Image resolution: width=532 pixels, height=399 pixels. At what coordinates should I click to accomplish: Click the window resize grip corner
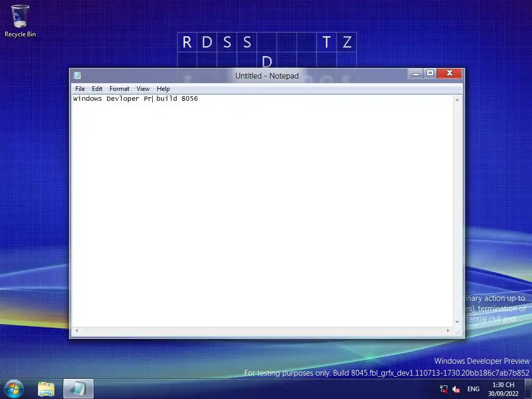tap(458, 332)
